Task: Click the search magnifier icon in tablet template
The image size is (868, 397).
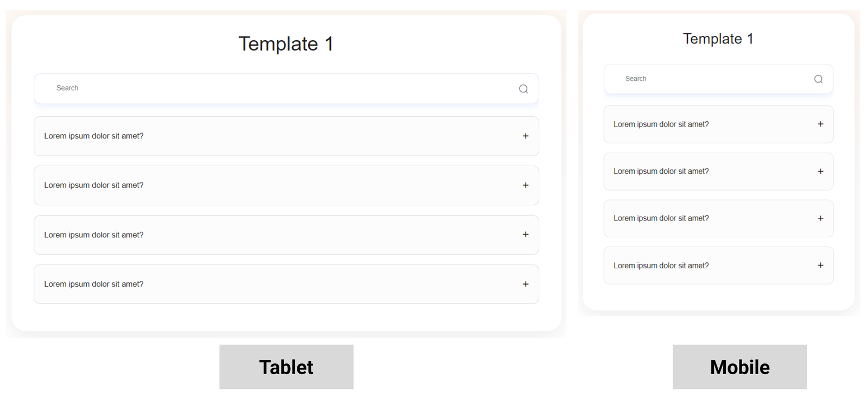Action: click(523, 89)
